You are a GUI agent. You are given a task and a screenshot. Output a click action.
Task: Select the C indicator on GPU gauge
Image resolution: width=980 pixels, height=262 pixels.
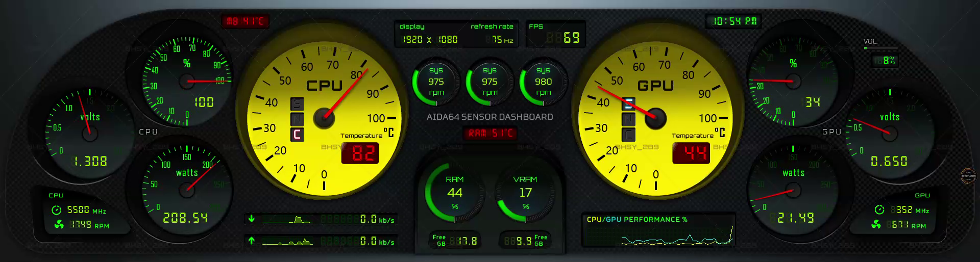(x=628, y=135)
